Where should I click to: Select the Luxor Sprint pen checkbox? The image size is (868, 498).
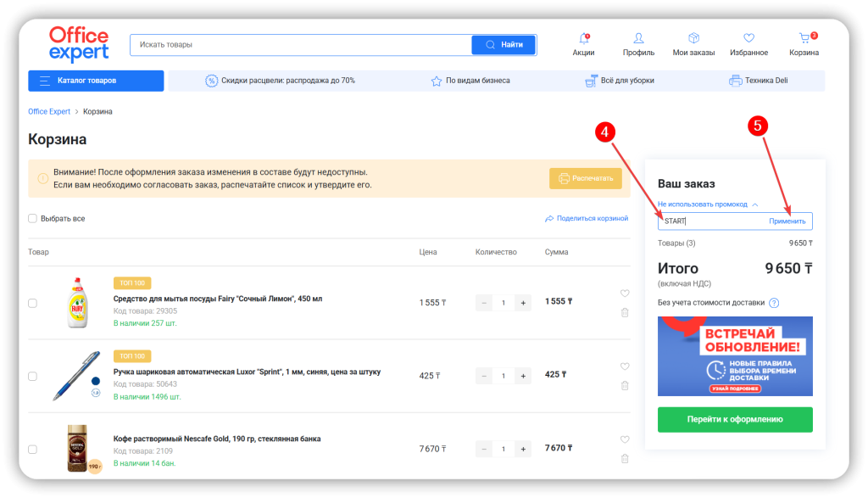pos(33,377)
